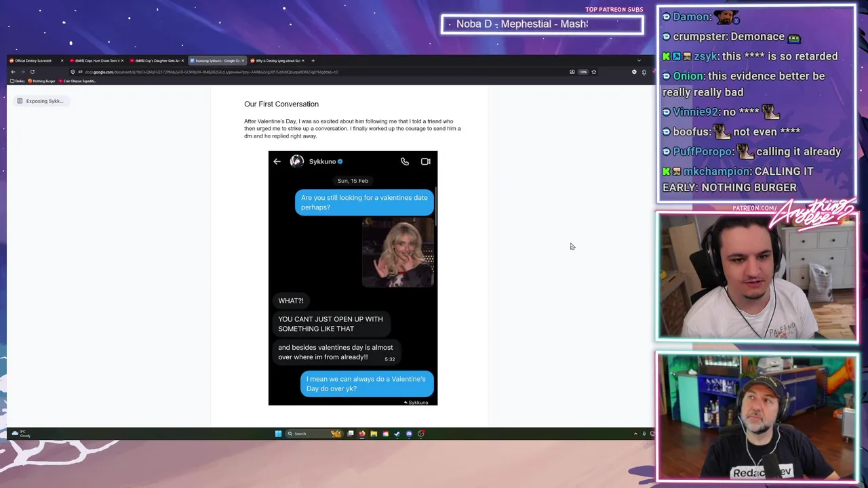Click the 'valentines date perhaps?' message bubble
The width and height of the screenshot is (868, 488).
tap(364, 203)
